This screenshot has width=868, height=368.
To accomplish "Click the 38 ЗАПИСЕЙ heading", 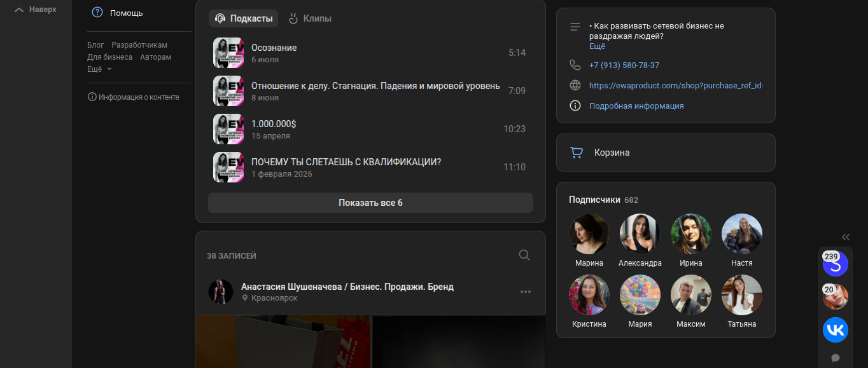I will 232,256.
